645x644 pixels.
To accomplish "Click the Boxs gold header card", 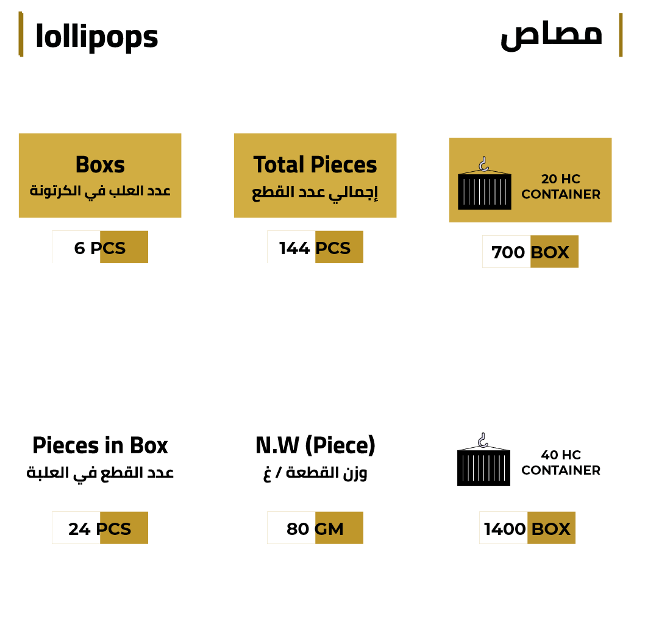I will pos(100,175).
